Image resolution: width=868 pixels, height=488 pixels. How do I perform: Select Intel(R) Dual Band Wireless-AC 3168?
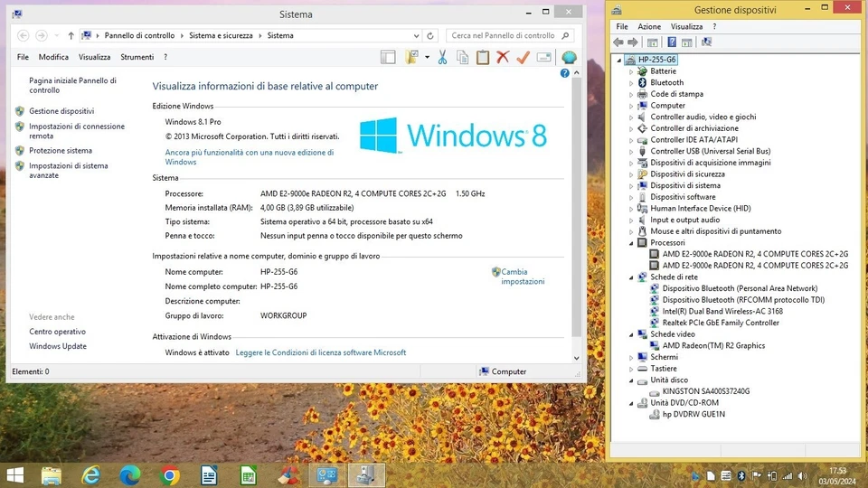coord(722,312)
